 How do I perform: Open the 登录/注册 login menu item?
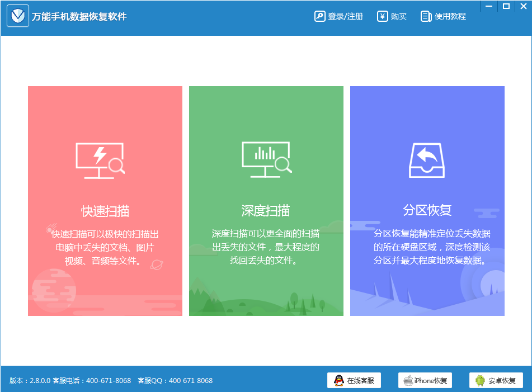tap(342, 16)
